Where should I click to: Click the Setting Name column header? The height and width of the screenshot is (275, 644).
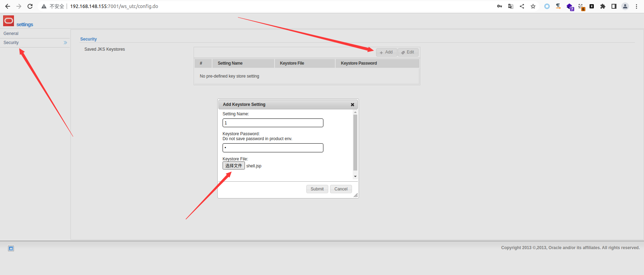click(x=243, y=63)
